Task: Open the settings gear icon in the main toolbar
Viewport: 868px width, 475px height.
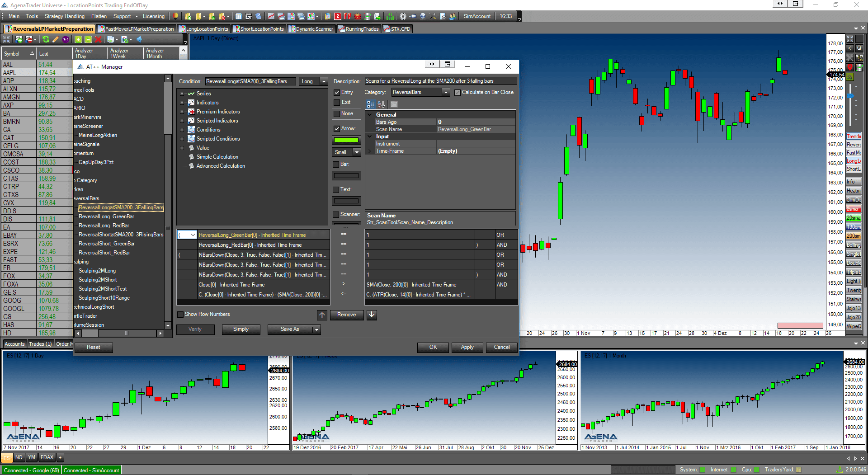Action: 402,17
